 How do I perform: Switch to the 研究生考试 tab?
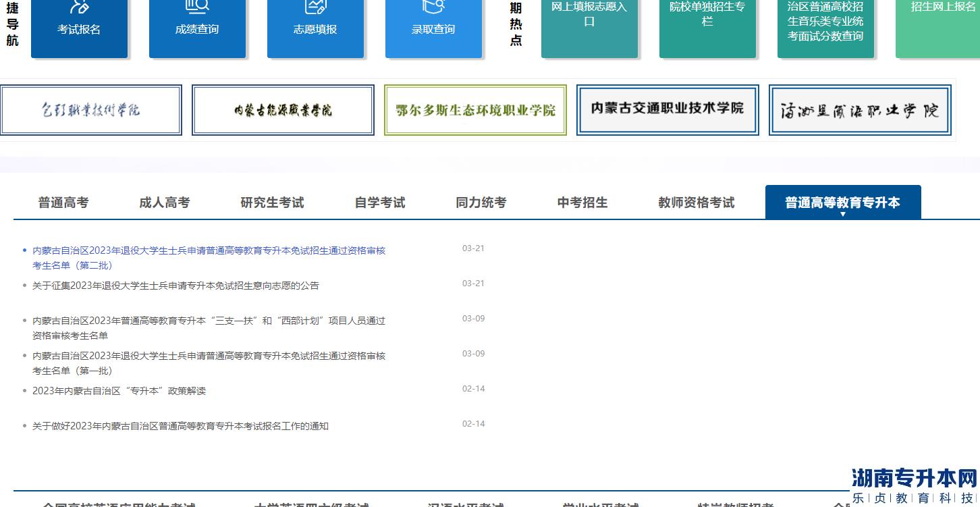[273, 203]
